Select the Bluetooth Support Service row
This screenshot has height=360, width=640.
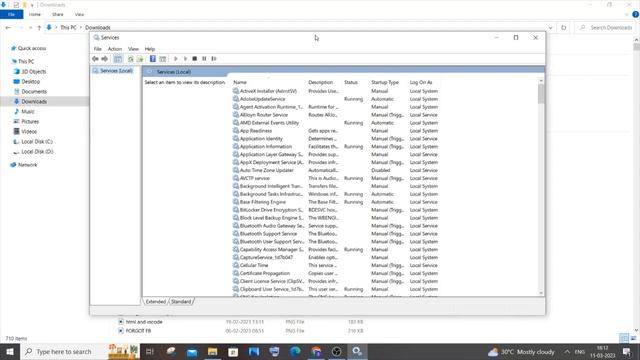point(336,234)
